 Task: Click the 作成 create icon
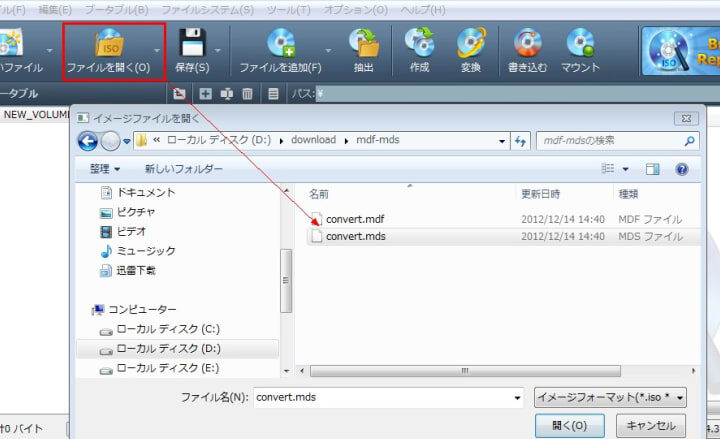419,42
